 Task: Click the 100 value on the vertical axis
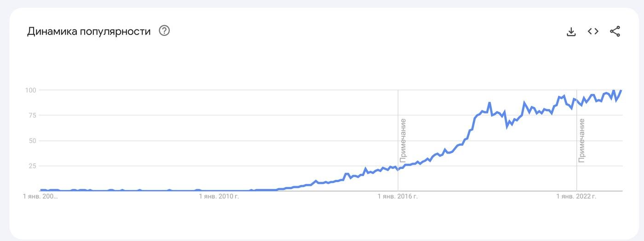point(30,90)
